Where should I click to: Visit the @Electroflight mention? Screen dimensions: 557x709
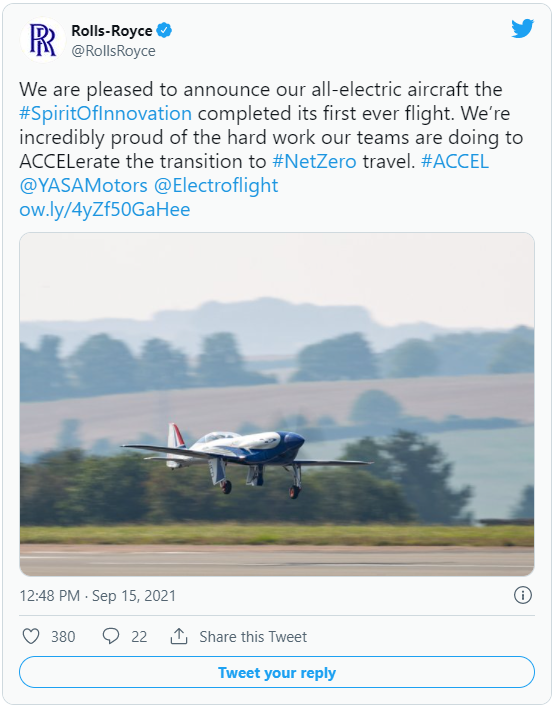216,185
